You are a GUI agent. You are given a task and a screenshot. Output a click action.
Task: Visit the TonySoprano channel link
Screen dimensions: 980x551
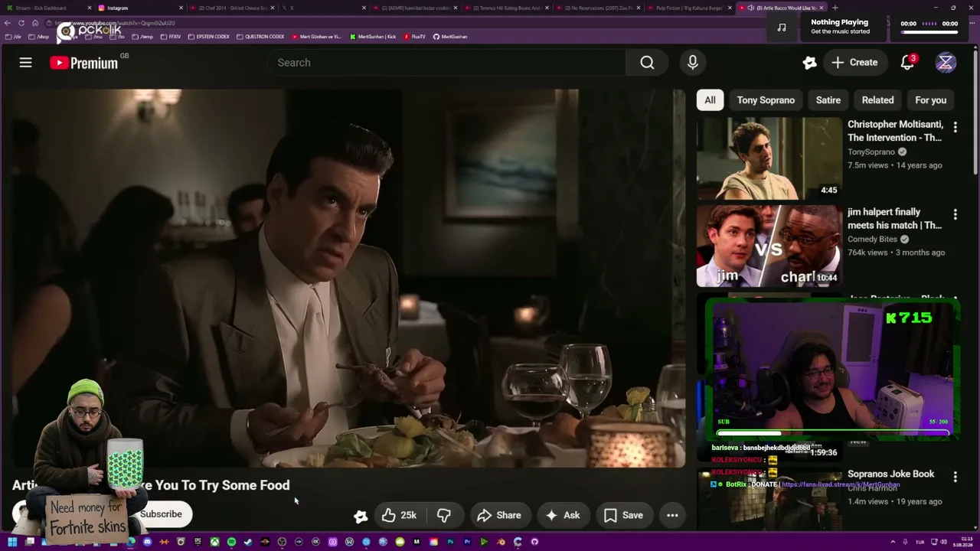(x=871, y=152)
